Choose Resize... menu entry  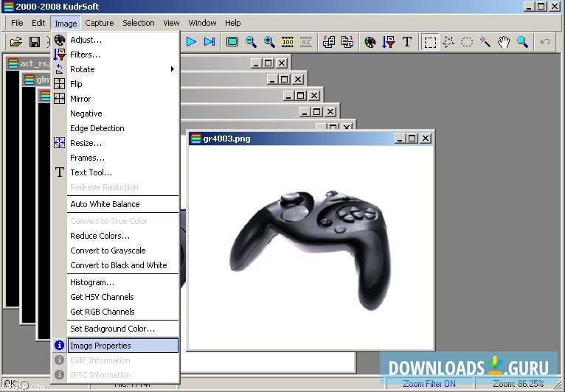pyautogui.click(x=115, y=143)
